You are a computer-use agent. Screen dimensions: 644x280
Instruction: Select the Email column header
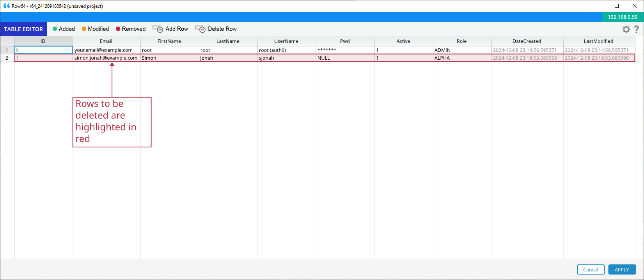pos(106,41)
